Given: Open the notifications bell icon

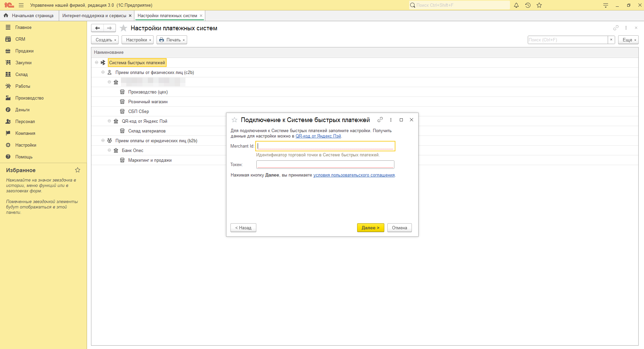Looking at the screenshot, I should (516, 5).
